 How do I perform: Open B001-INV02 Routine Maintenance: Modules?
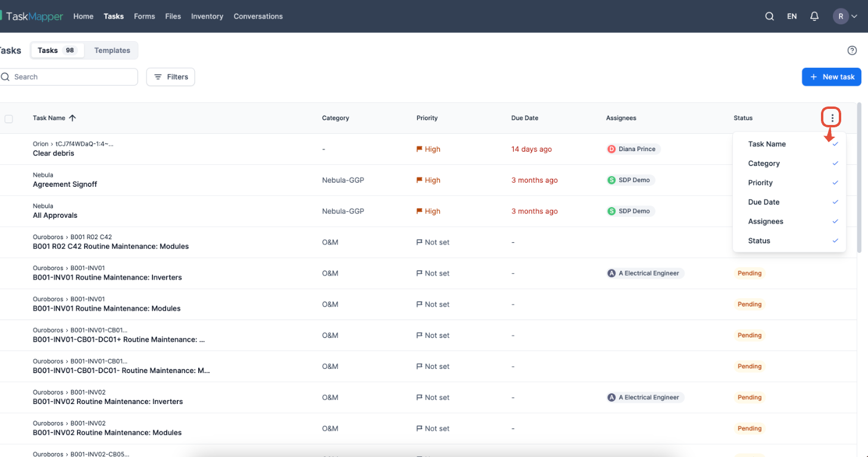(107, 433)
